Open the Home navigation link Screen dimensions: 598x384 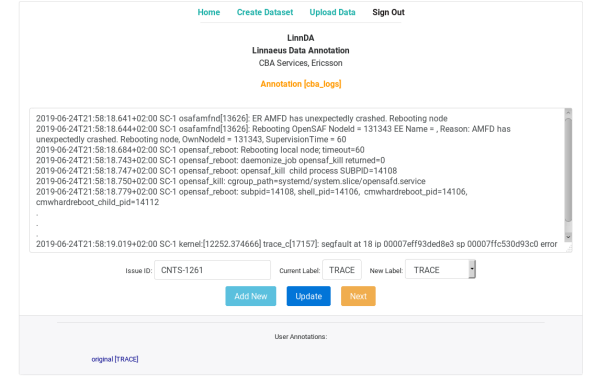point(209,12)
